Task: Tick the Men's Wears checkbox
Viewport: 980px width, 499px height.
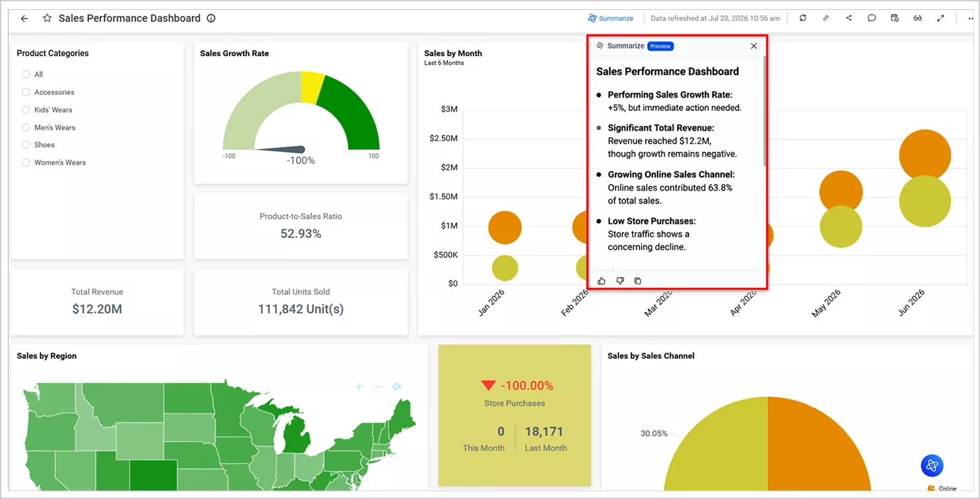Action: pos(26,127)
